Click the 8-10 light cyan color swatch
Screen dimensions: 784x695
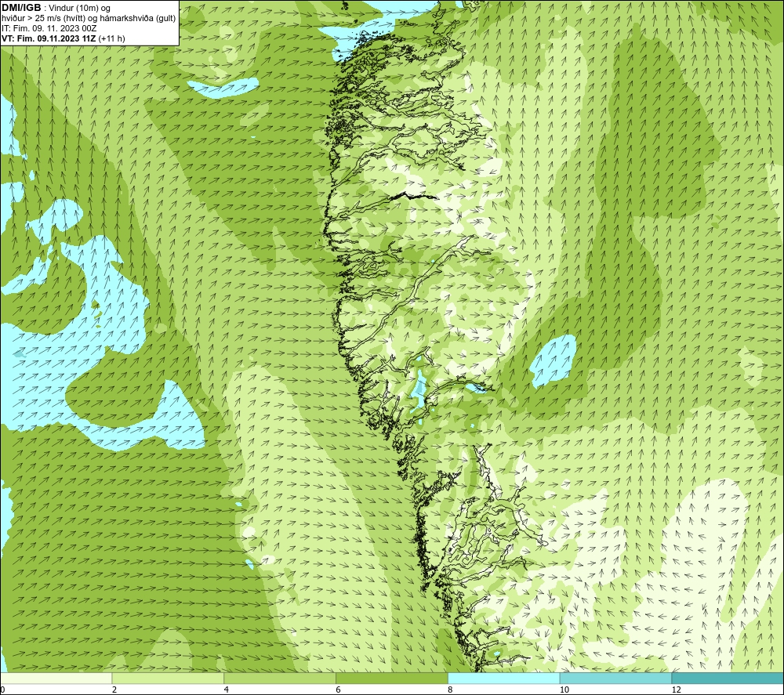pyautogui.click(x=504, y=678)
